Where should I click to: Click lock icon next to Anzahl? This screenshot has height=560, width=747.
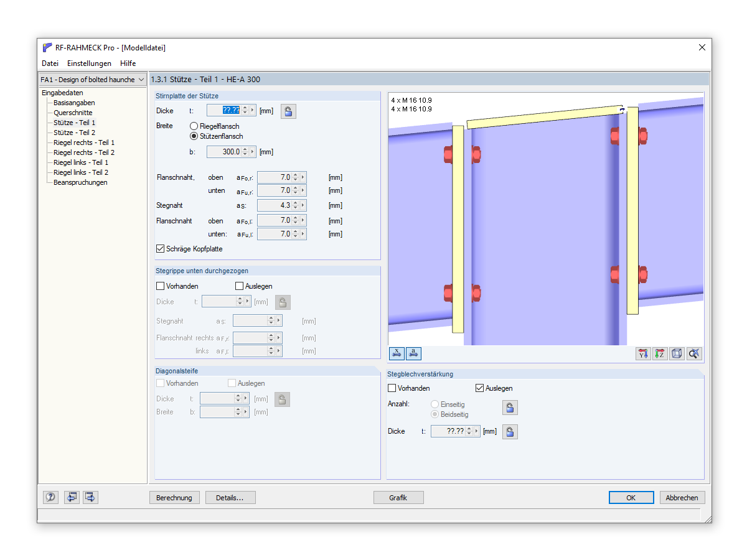pos(510,408)
